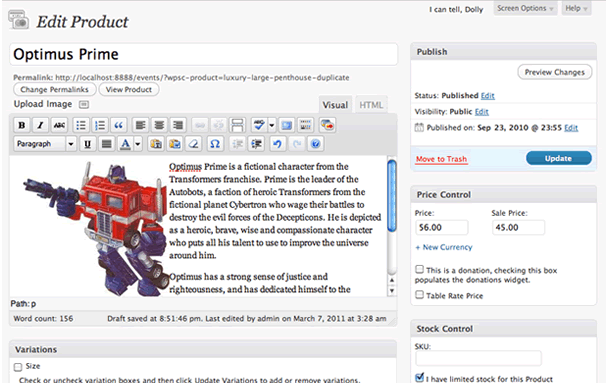Click the + New Currency link

click(444, 247)
